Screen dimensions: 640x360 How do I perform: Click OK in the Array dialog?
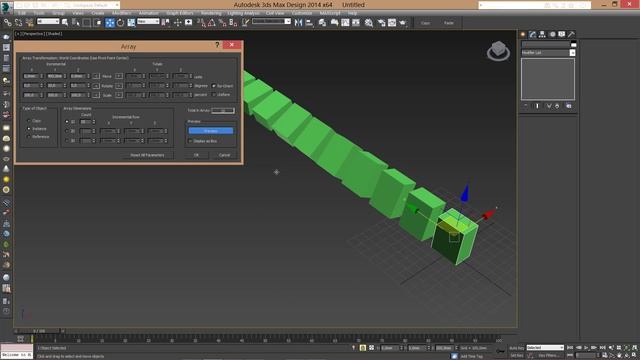(196, 155)
